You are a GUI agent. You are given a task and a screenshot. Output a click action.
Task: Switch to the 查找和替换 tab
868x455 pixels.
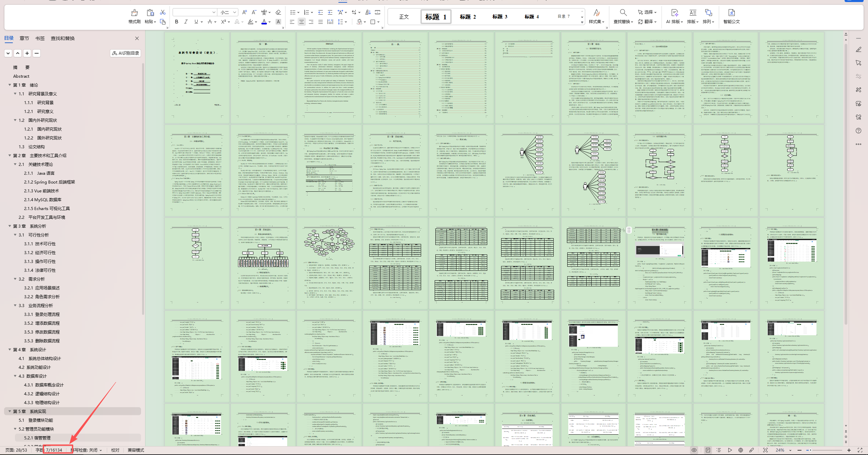point(63,38)
